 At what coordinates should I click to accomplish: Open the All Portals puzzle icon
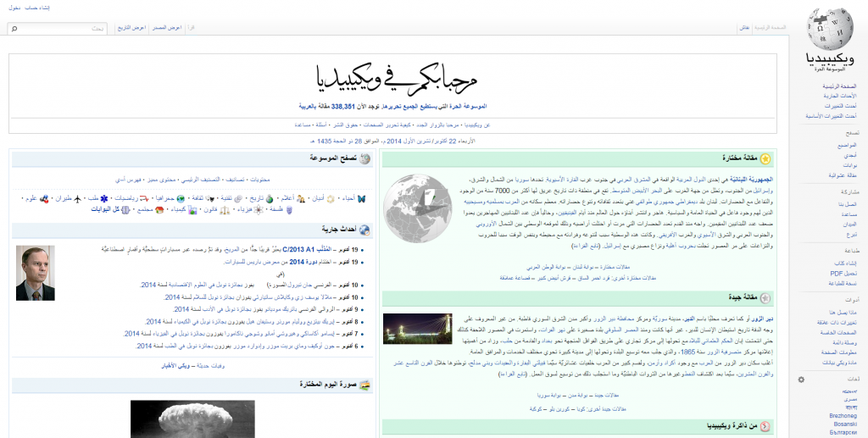(125, 210)
